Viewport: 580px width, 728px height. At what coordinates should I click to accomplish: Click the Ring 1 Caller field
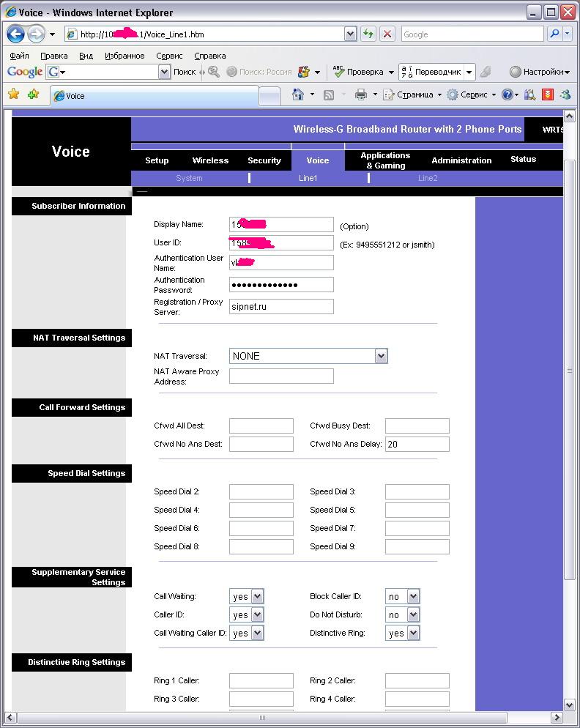click(261, 680)
